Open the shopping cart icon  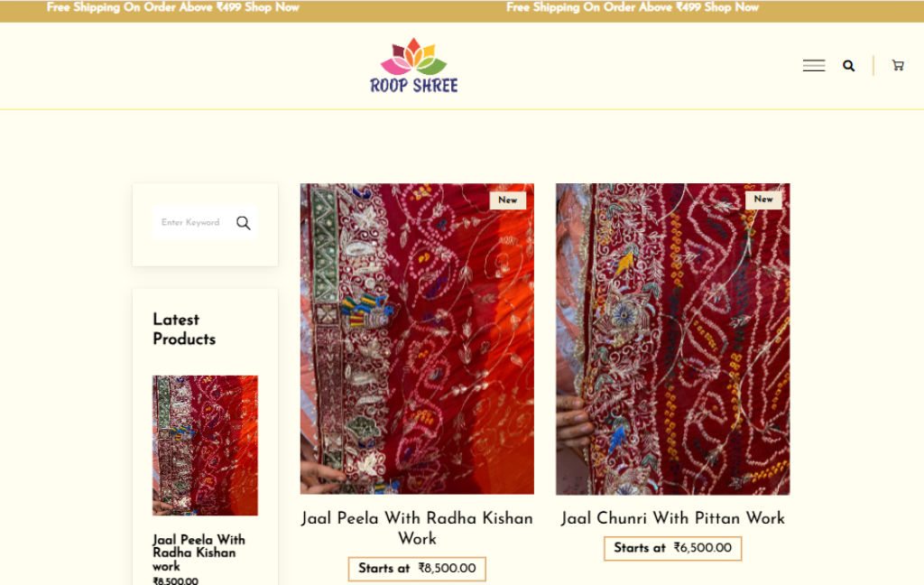[x=898, y=66]
